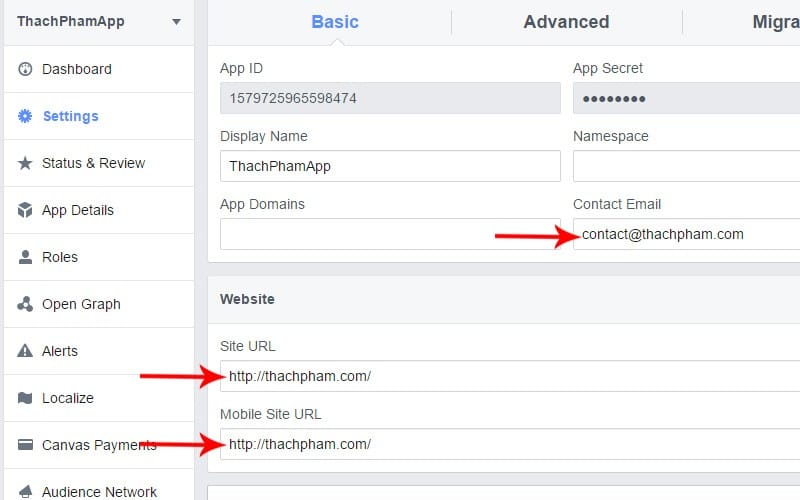
Task: Click the App Secret masked field
Action: tap(686, 98)
